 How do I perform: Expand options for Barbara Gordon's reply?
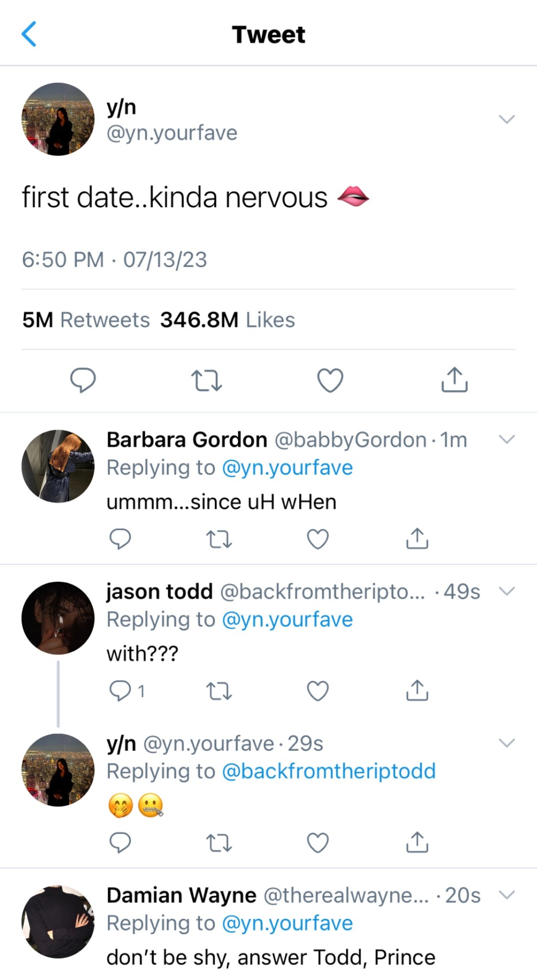click(506, 439)
